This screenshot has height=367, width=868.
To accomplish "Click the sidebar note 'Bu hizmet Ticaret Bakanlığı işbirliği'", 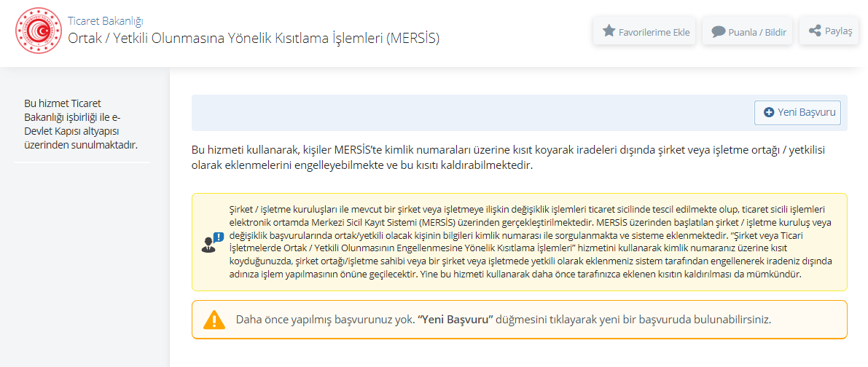I will click(80, 125).
